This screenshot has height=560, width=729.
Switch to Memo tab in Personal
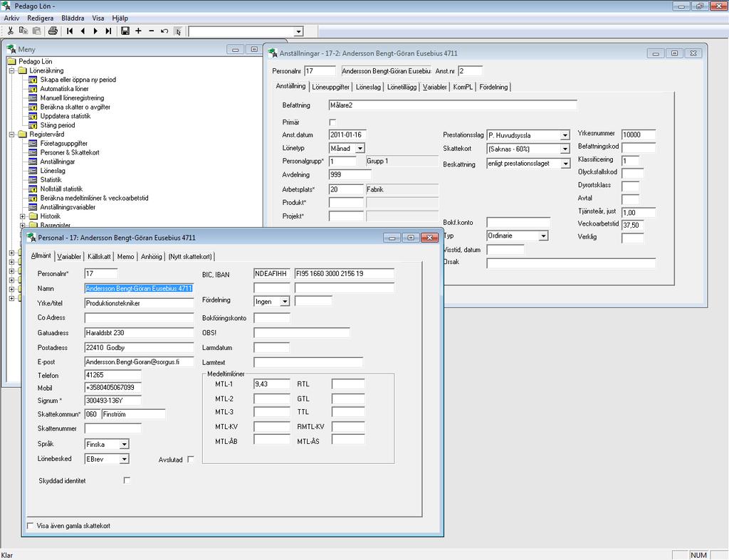click(x=125, y=257)
